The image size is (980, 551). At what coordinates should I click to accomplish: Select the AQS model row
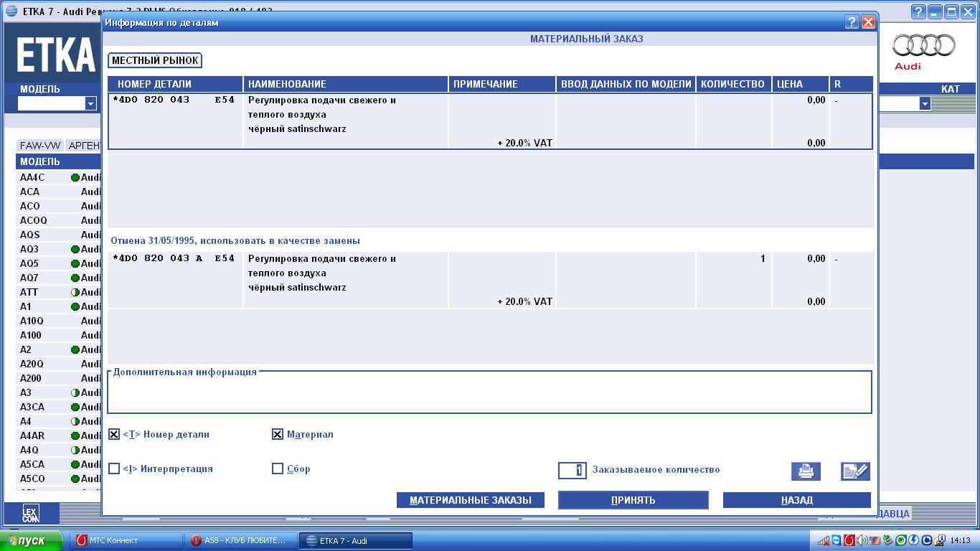tap(59, 235)
